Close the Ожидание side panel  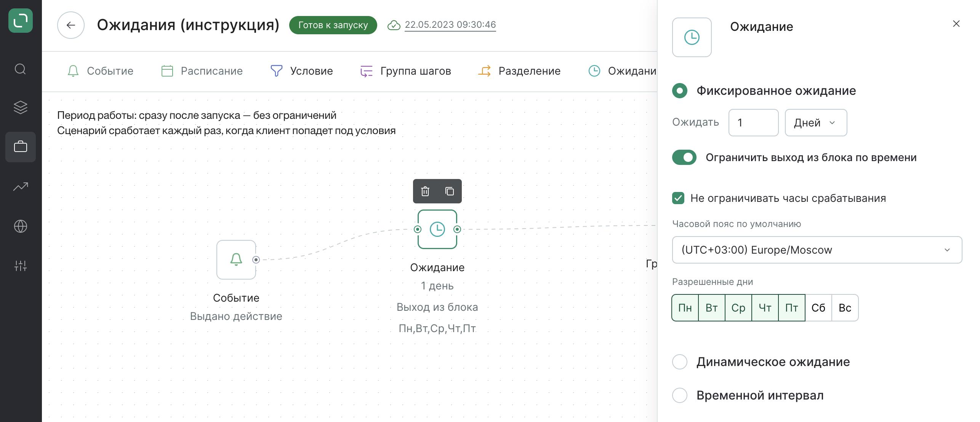pos(956,24)
